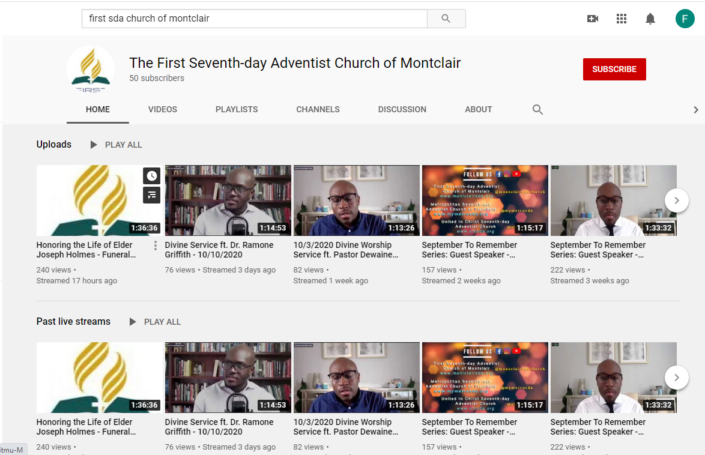Open Past live streams title Divine Service ft. Dr. Ramone
The width and height of the screenshot is (705, 455).
[x=219, y=427]
